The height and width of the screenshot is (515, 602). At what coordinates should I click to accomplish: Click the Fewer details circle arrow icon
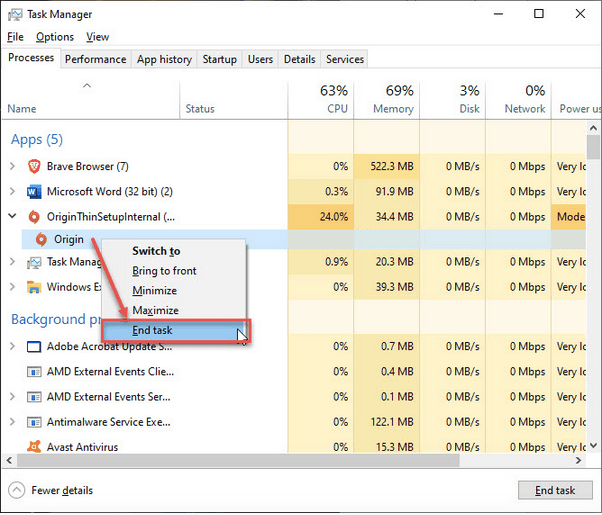(17, 490)
